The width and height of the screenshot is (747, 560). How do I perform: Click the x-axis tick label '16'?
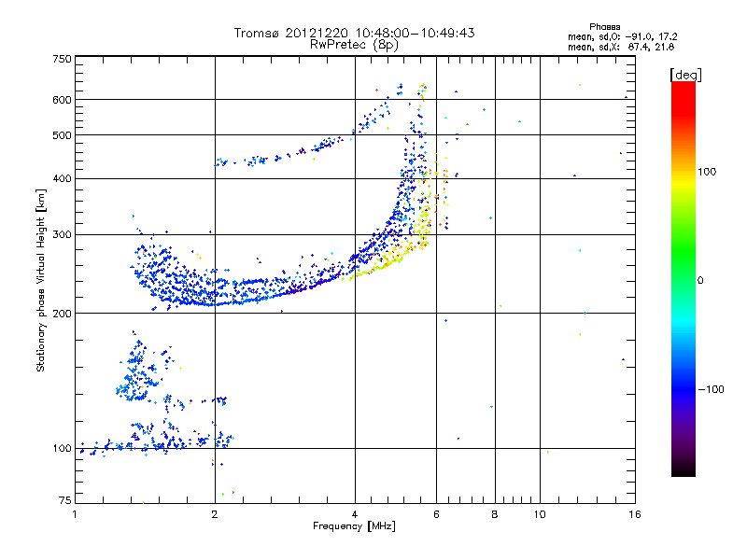tap(635, 514)
